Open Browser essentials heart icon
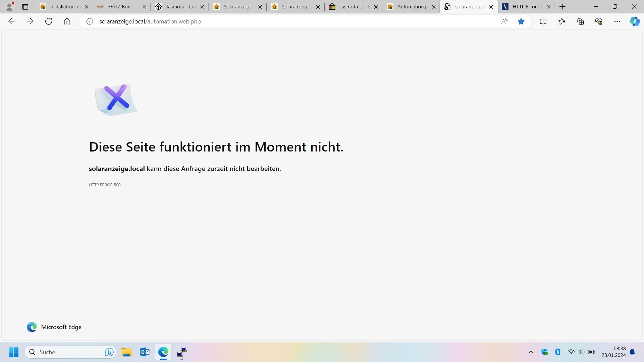 tap(599, 21)
